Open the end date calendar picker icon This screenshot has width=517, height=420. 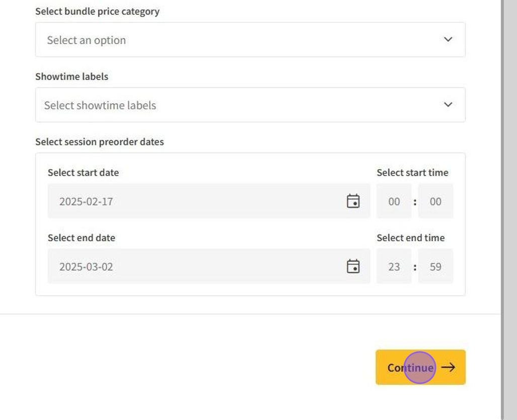coord(353,266)
